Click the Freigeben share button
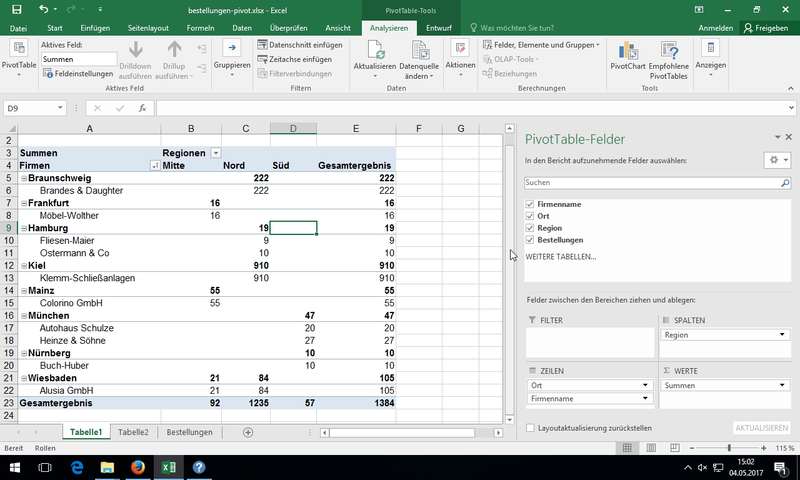 click(x=768, y=29)
